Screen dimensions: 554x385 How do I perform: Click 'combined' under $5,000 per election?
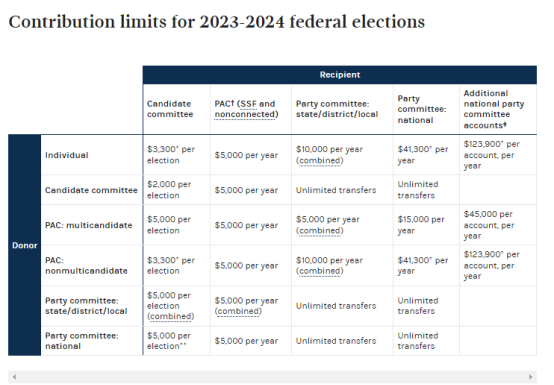point(171,316)
